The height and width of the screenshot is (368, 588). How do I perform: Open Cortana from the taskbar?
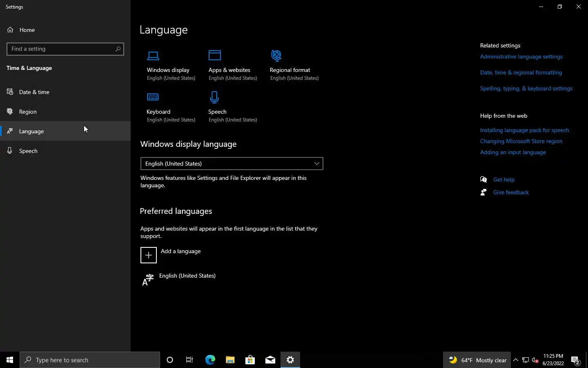170,360
